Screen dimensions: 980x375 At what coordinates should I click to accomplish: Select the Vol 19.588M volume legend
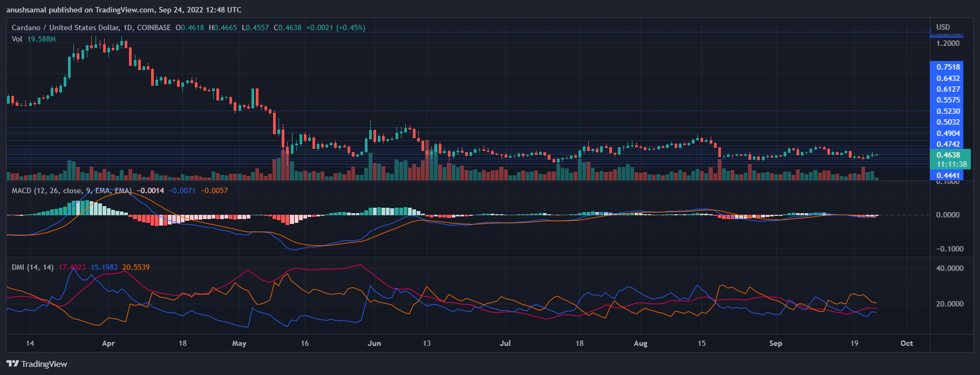point(33,39)
